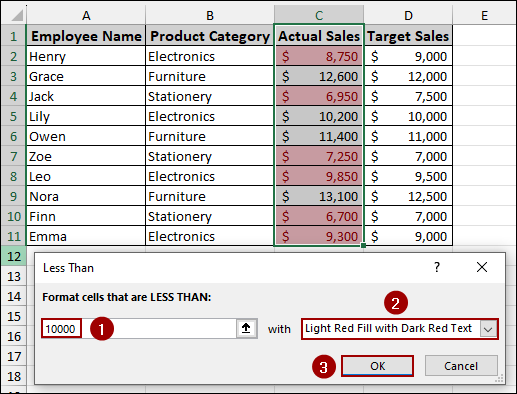Image resolution: width=517 pixels, height=394 pixels.
Task: Click Grace's Furniture category cell
Action: (210, 76)
